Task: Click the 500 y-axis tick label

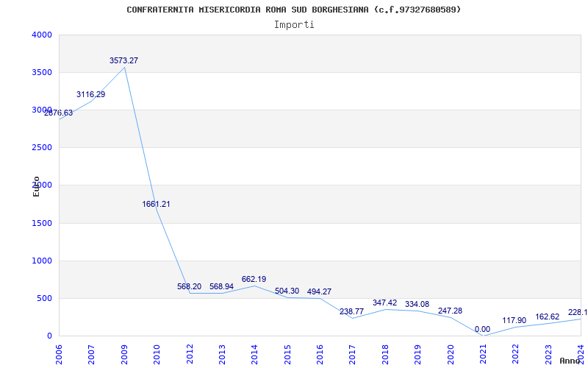Action: tap(44, 299)
